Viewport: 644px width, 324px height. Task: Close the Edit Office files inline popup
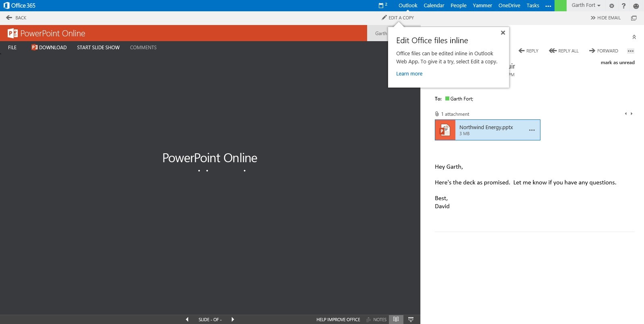503,33
